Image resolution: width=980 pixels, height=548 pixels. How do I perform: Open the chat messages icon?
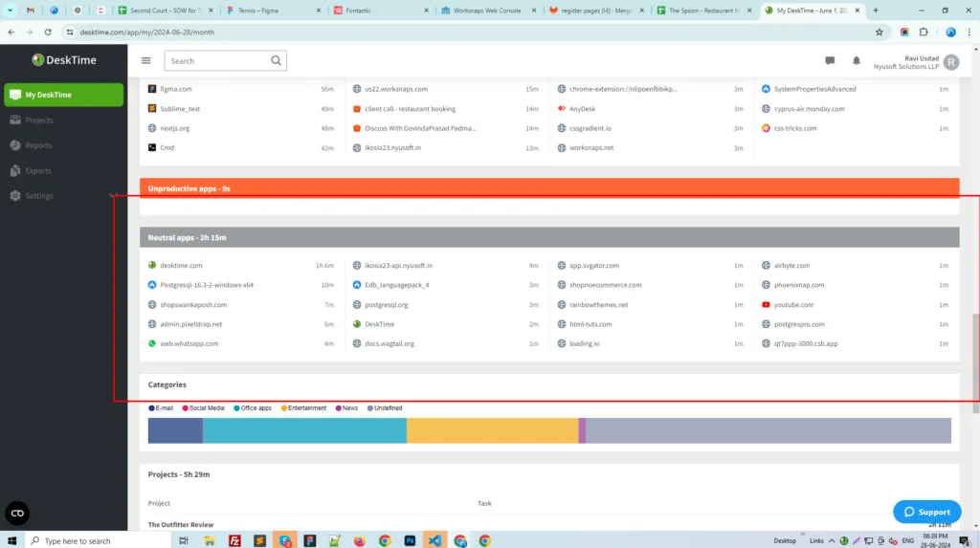pos(830,61)
